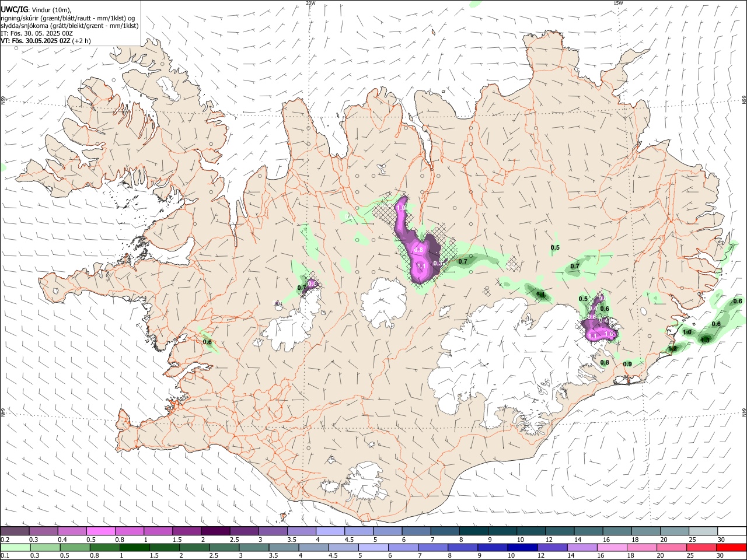Click the '0.9' precipitation value on the map
Image resolution: width=747 pixels, height=560 pixels.
tap(627, 364)
